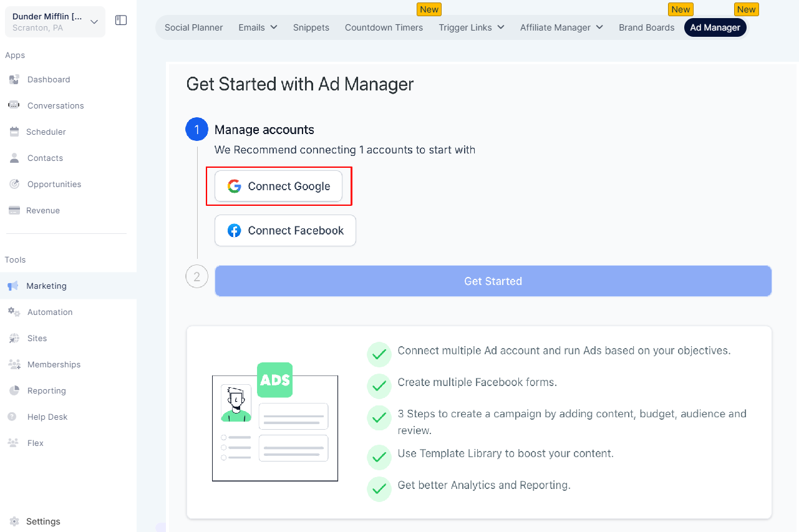The image size is (799, 532).
Task: Click the Sites globe icon
Action: tap(14, 338)
